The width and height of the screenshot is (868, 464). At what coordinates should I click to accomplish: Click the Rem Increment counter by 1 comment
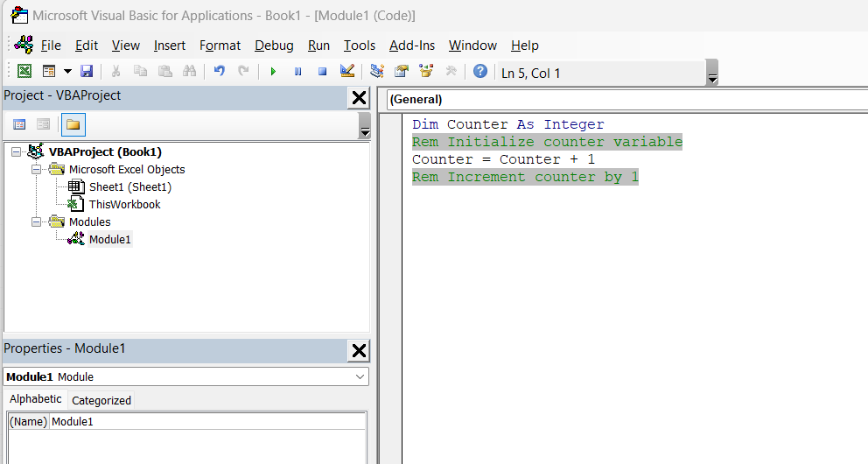(525, 177)
